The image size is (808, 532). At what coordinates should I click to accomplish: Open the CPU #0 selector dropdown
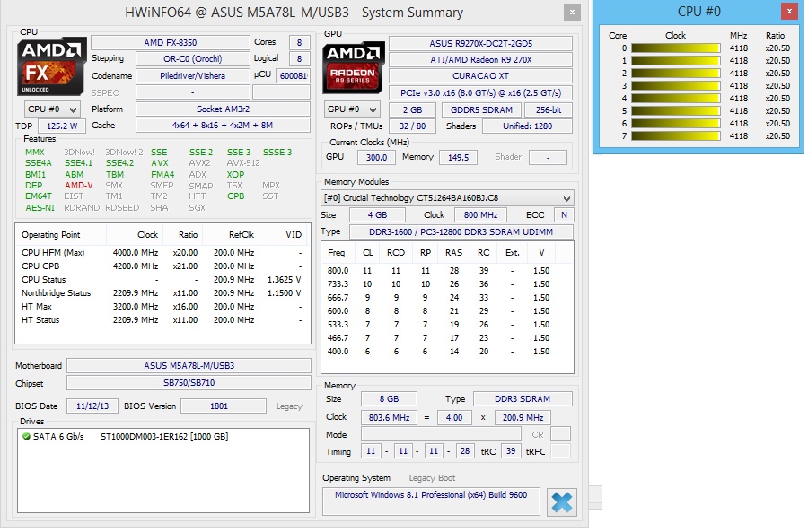(x=52, y=109)
